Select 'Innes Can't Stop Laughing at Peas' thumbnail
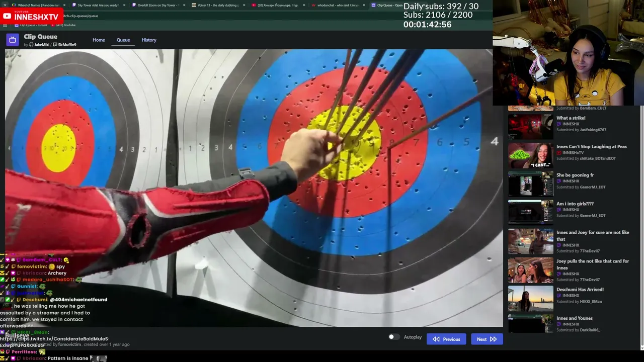The height and width of the screenshot is (362, 644). tap(530, 155)
